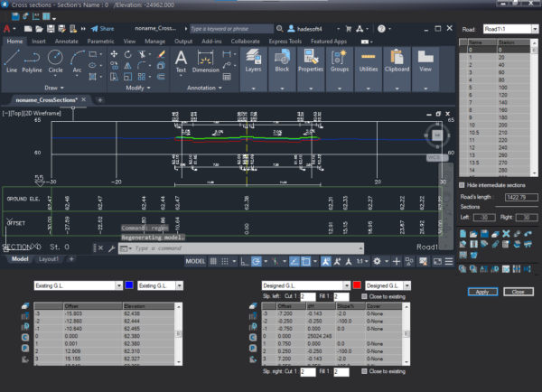Click the C icon beside Designed G.L. table
Screen dimensions: 542x392
[253, 337]
